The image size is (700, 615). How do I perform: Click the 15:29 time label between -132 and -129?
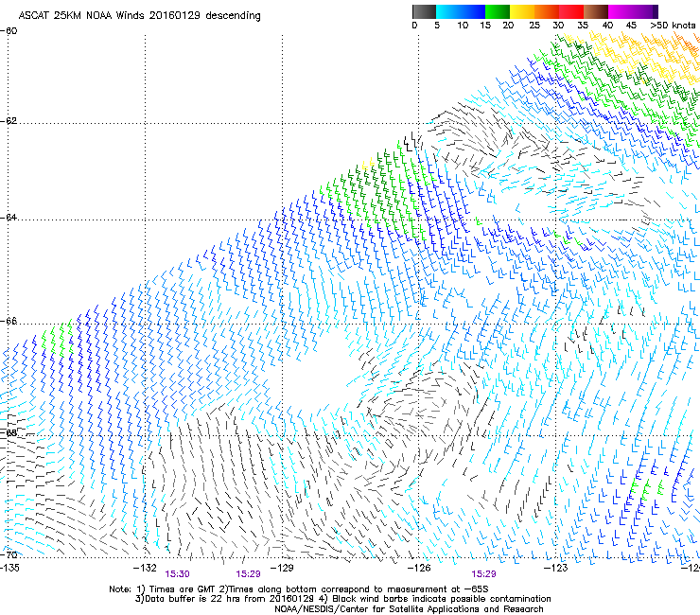248,574
